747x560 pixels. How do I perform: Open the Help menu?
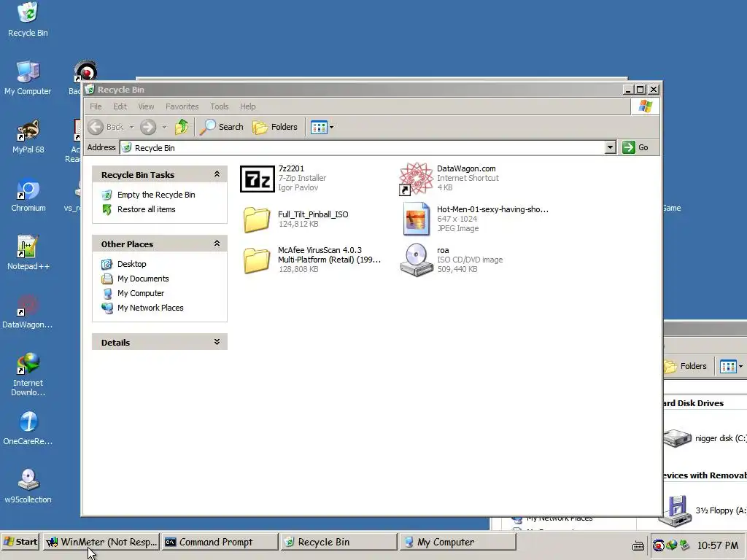(x=247, y=106)
